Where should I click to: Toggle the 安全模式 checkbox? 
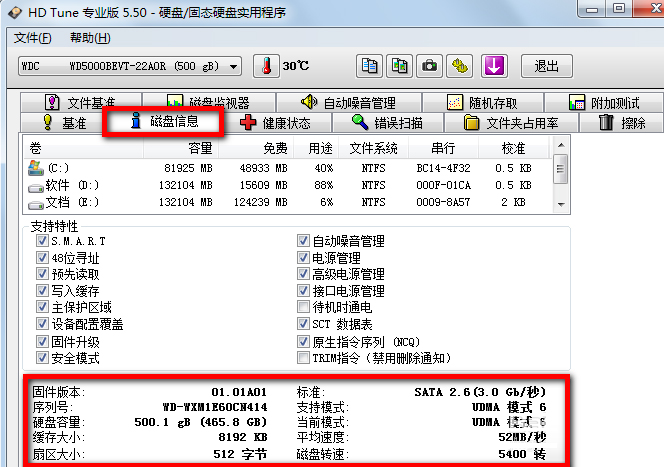[42, 358]
